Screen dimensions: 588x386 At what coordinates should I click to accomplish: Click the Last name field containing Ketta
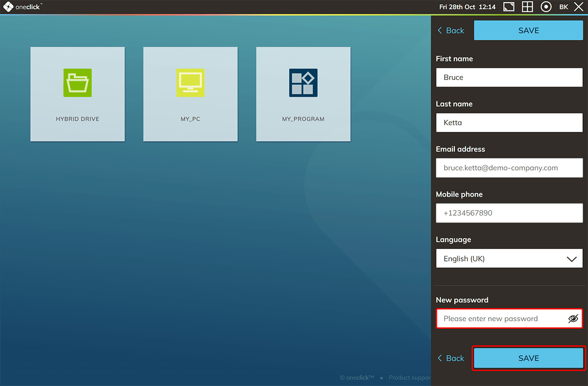509,123
